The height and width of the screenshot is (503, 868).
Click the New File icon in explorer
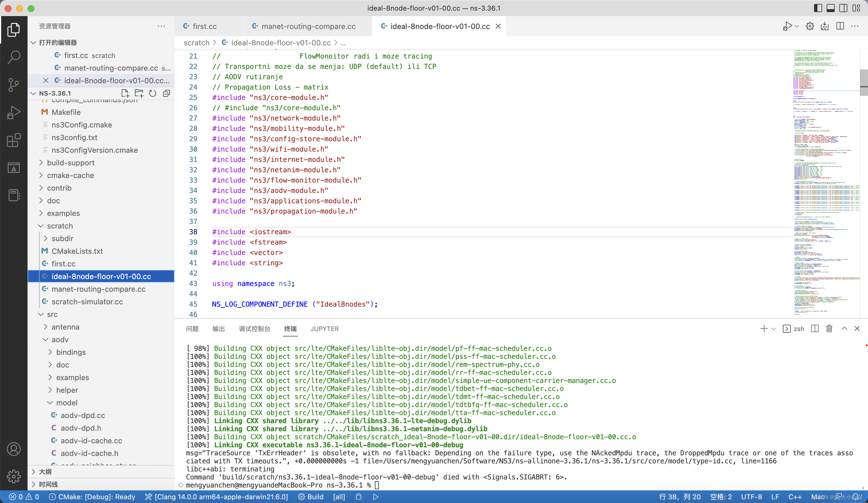click(x=125, y=93)
